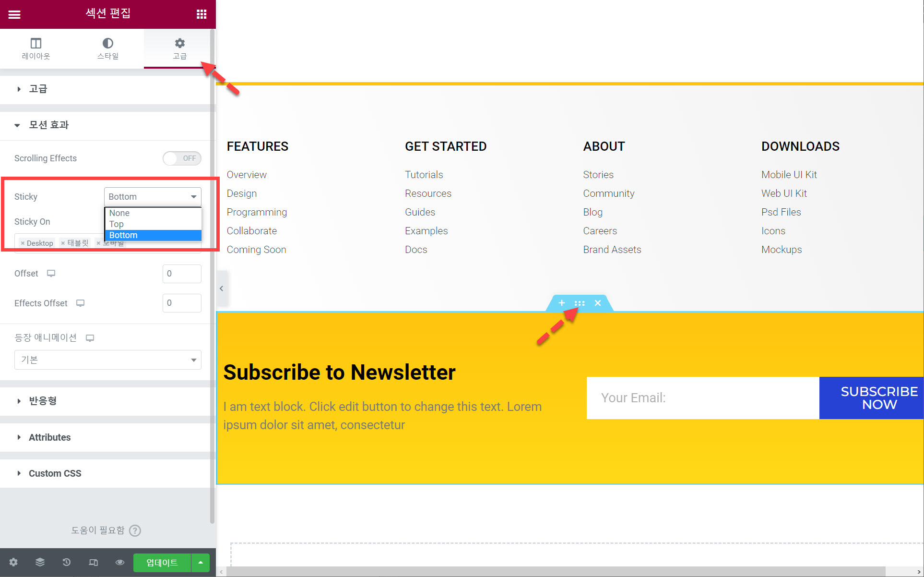Expand the Custom CSS section

pos(55,473)
